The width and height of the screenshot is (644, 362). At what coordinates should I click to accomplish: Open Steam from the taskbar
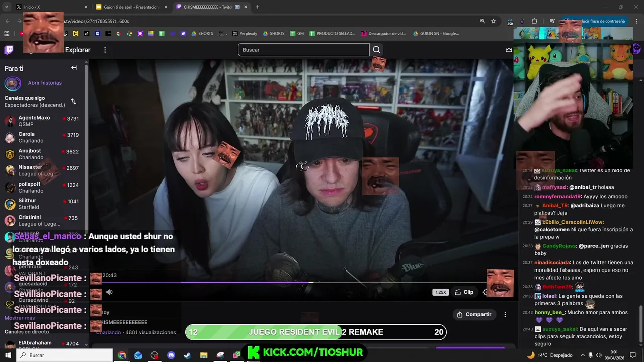click(187, 355)
